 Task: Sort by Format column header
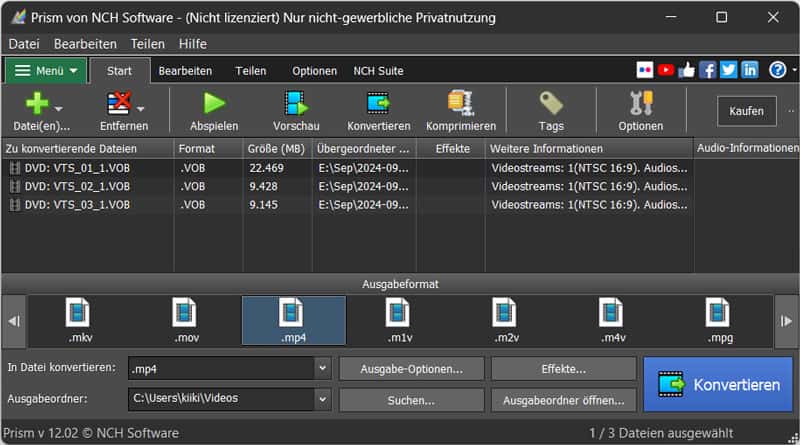point(208,149)
